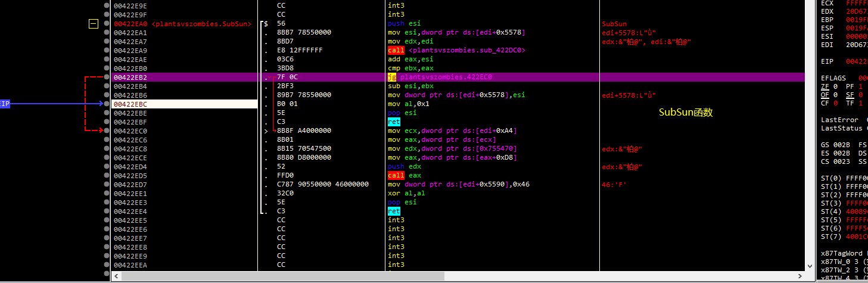
Task: Select the address 00422EA7 row
Action: click(130, 42)
